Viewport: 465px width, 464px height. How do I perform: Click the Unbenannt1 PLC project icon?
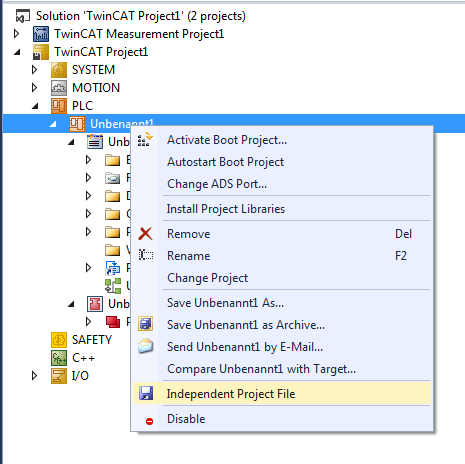tap(77, 124)
